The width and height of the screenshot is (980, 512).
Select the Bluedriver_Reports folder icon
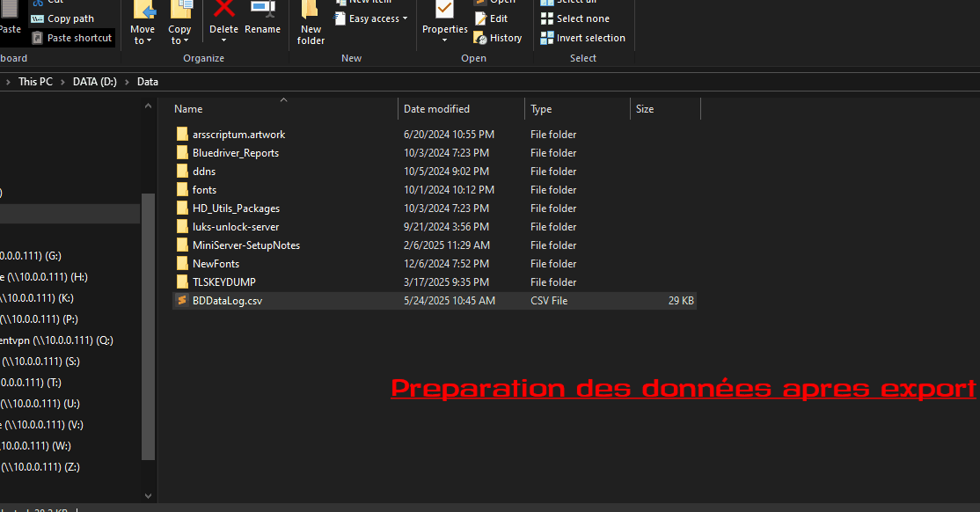click(x=182, y=152)
